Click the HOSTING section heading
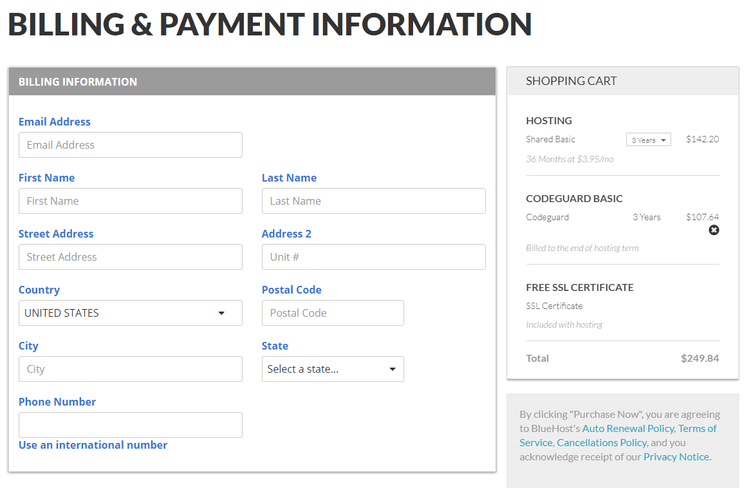 (549, 121)
